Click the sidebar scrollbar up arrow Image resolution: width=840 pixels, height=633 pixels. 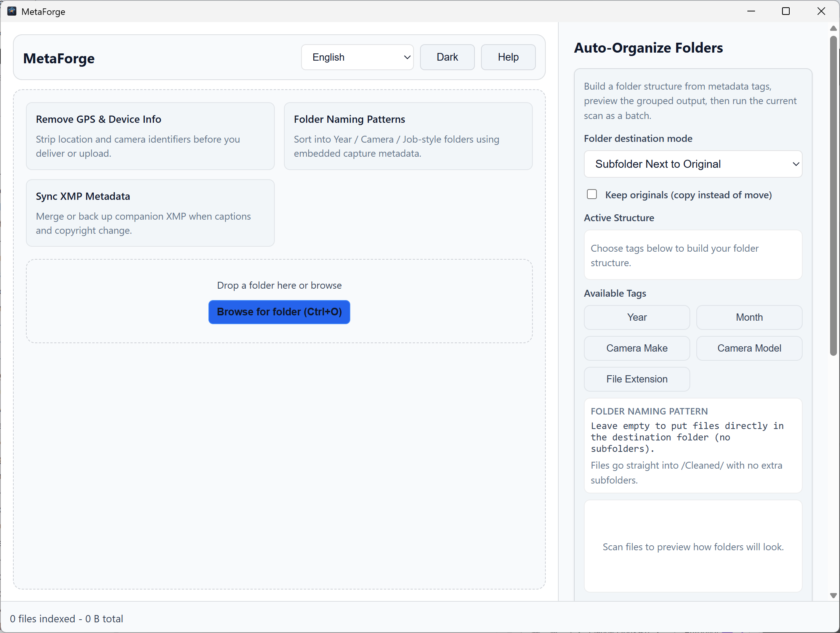pyautogui.click(x=833, y=28)
